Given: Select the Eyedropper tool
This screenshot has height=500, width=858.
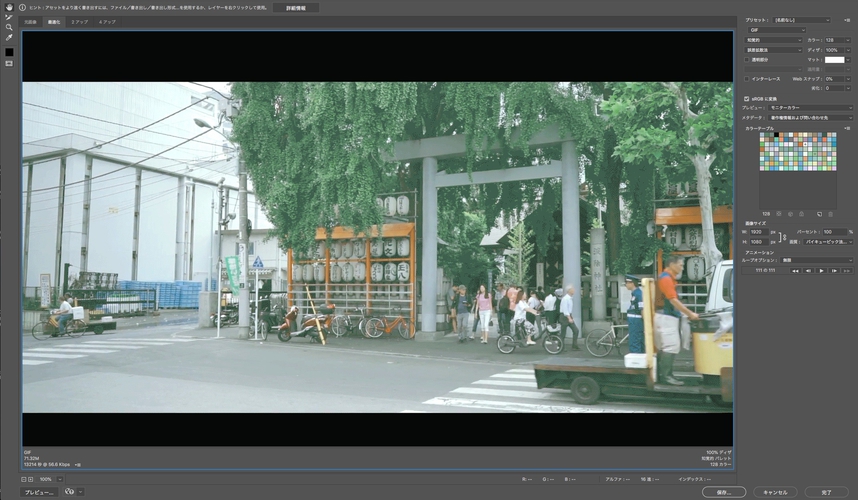Looking at the screenshot, I should (x=9, y=38).
